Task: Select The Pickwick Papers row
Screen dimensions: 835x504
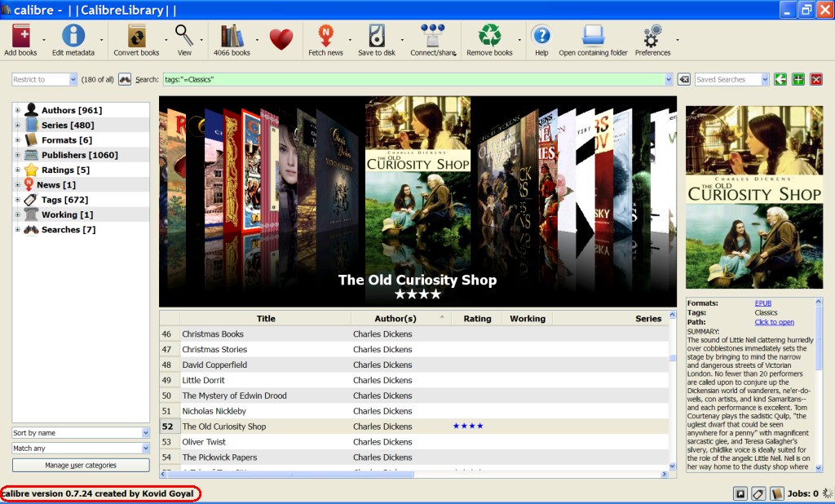Action: point(414,458)
